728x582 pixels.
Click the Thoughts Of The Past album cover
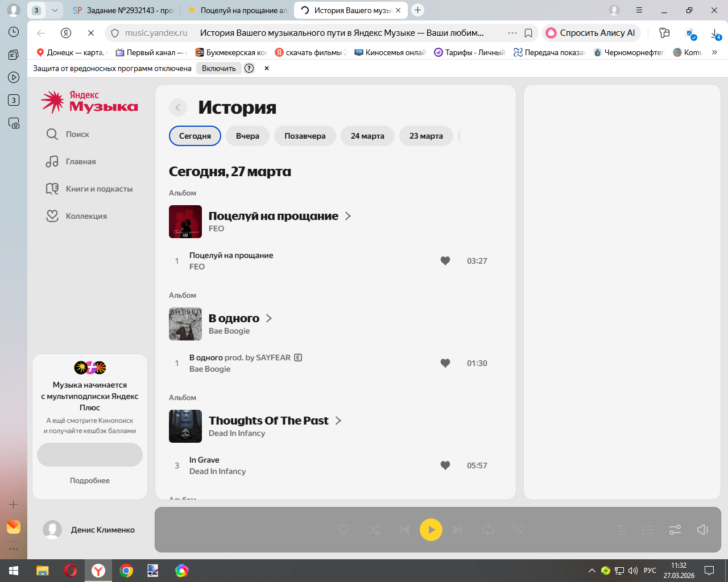click(185, 426)
